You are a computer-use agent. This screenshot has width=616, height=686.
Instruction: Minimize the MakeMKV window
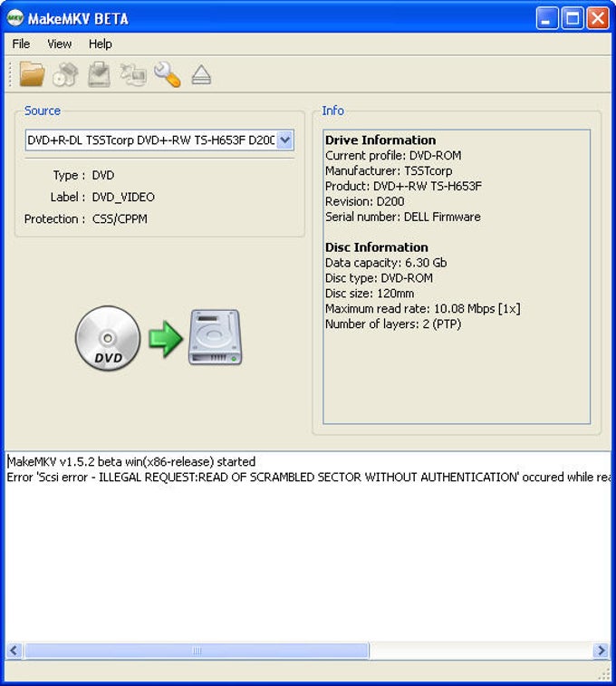547,18
